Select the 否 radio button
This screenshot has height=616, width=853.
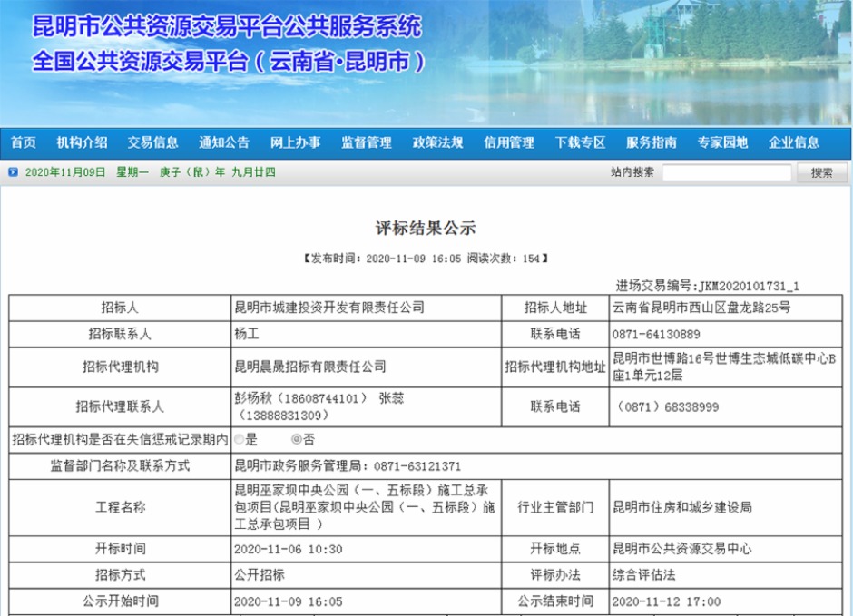(296, 439)
